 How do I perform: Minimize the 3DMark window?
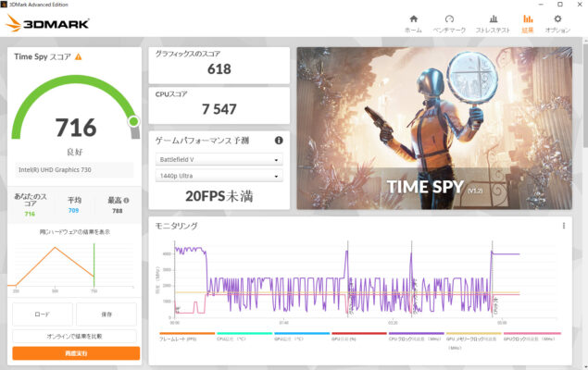(541, 5)
